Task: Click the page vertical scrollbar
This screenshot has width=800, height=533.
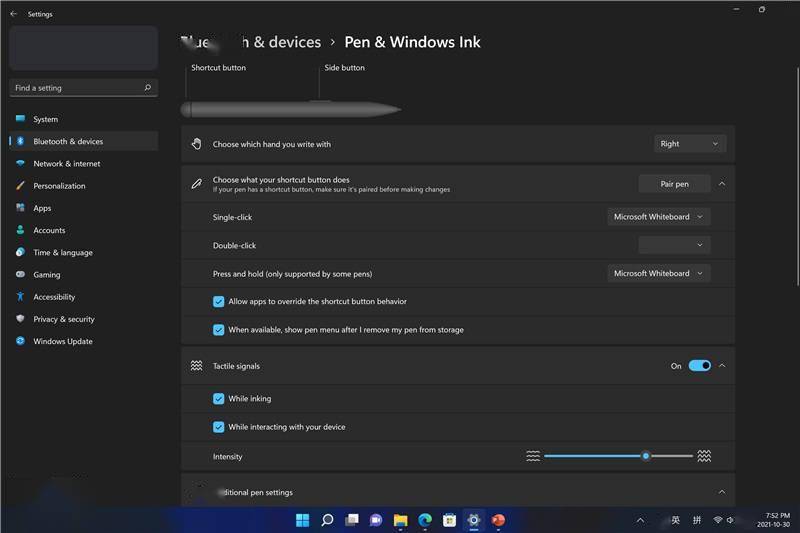Action: tap(797, 176)
